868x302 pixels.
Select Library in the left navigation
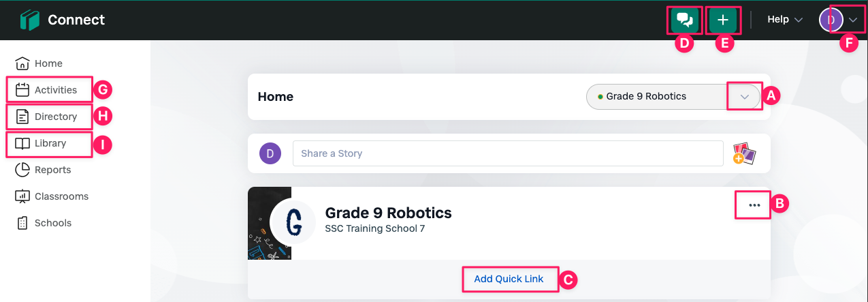click(x=49, y=143)
